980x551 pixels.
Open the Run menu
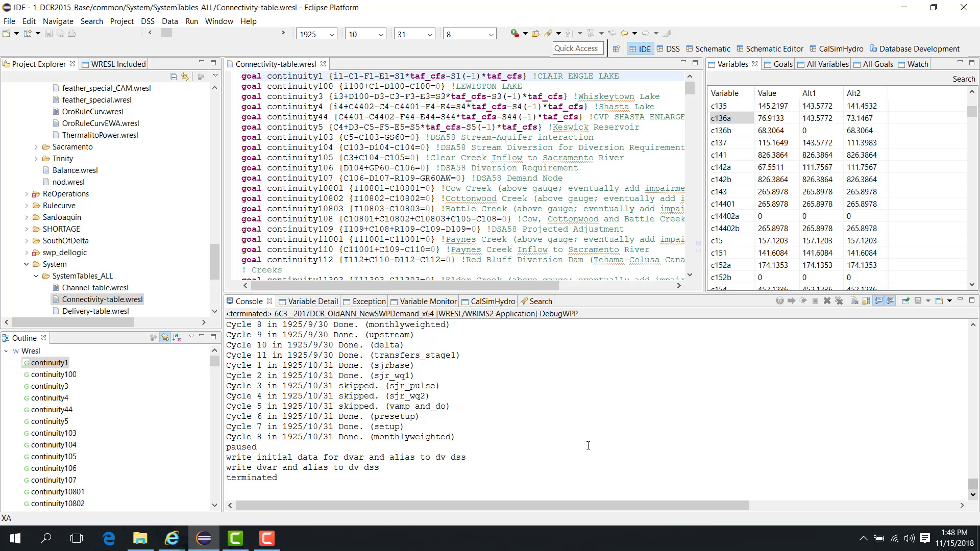191,21
